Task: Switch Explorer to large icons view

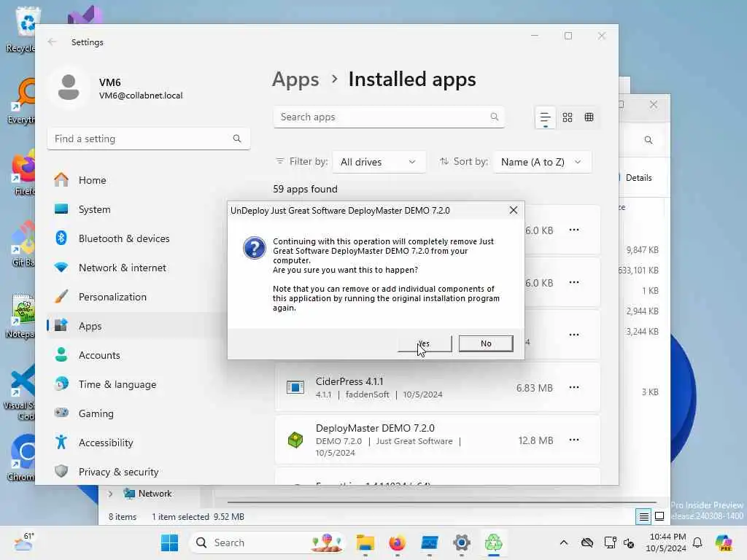Action: pyautogui.click(x=659, y=516)
